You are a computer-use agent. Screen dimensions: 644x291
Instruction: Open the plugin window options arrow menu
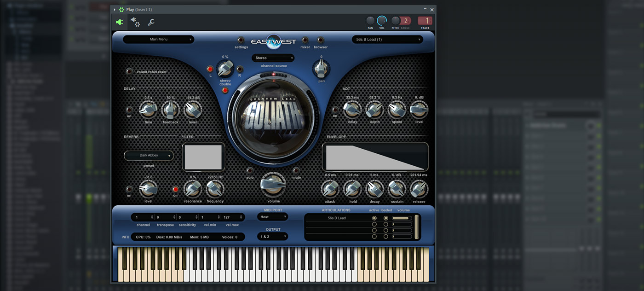tap(115, 9)
